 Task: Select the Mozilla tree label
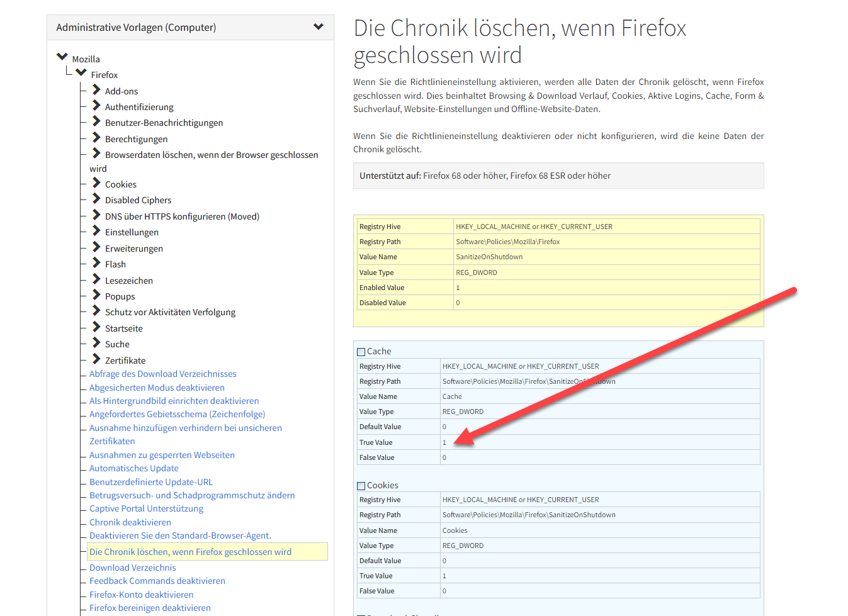click(86, 59)
